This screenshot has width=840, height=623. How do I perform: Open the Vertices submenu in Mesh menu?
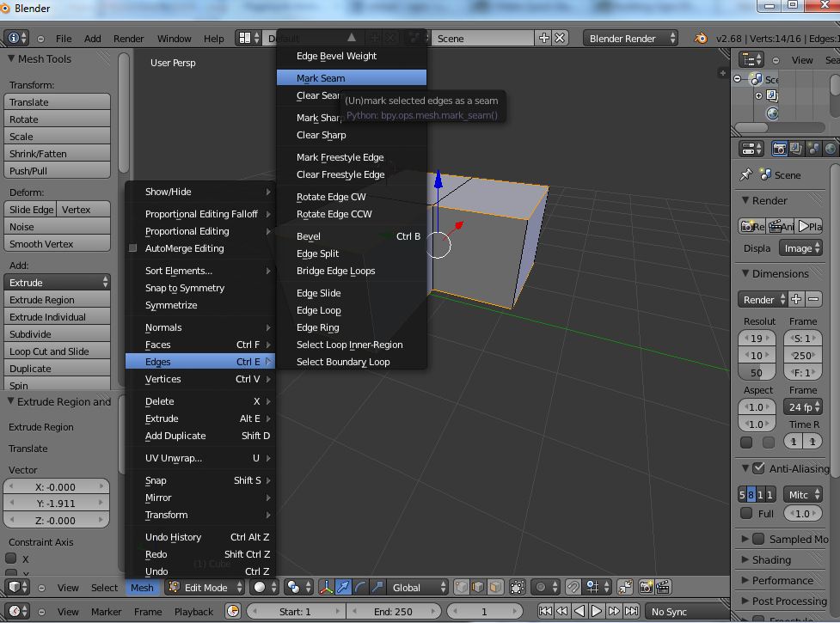[x=200, y=379]
